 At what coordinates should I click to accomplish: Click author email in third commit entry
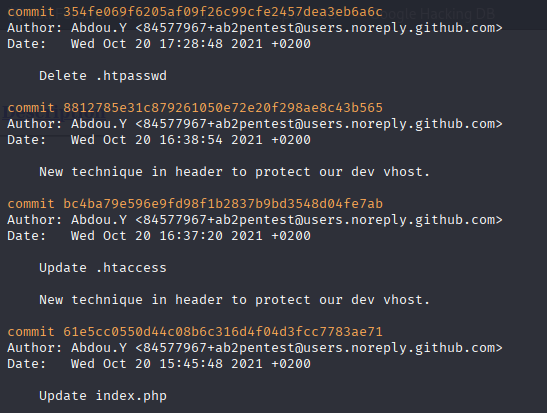(319, 220)
